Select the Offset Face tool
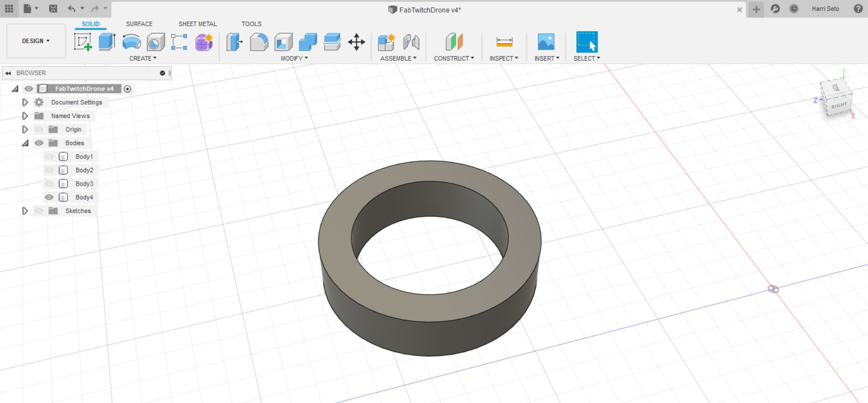The height and width of the screenshot is (403, 868). pos(332,42)
